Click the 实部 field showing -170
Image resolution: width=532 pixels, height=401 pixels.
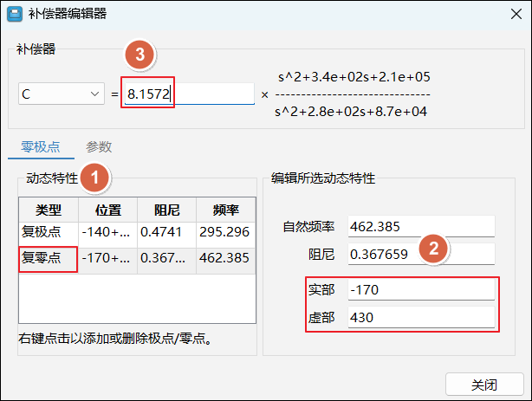click(x=420, y=289)
